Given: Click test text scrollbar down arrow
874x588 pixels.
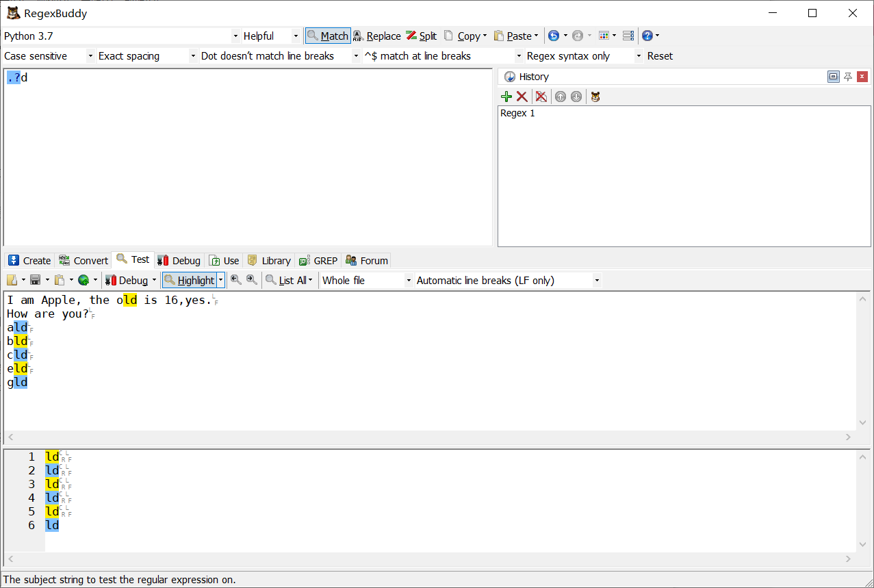Looking at the screenshot, I should 864,422.
